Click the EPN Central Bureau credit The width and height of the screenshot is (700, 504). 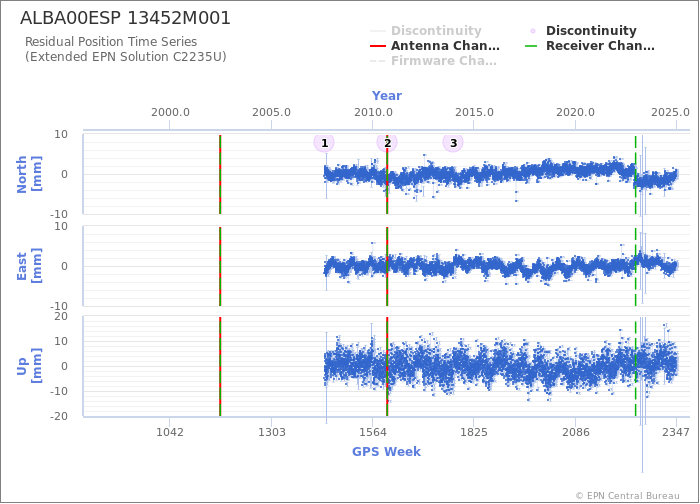click(627, 496)
